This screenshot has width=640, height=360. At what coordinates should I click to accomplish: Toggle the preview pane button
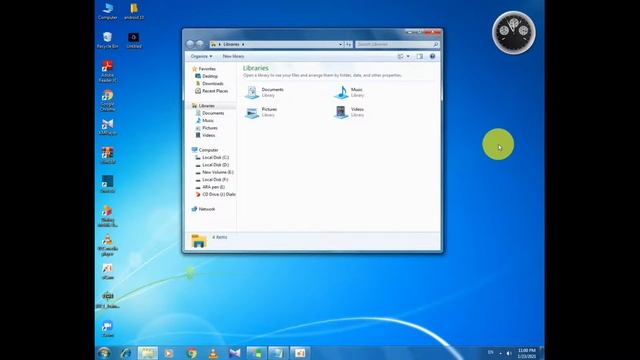click(x=420, y=56)
